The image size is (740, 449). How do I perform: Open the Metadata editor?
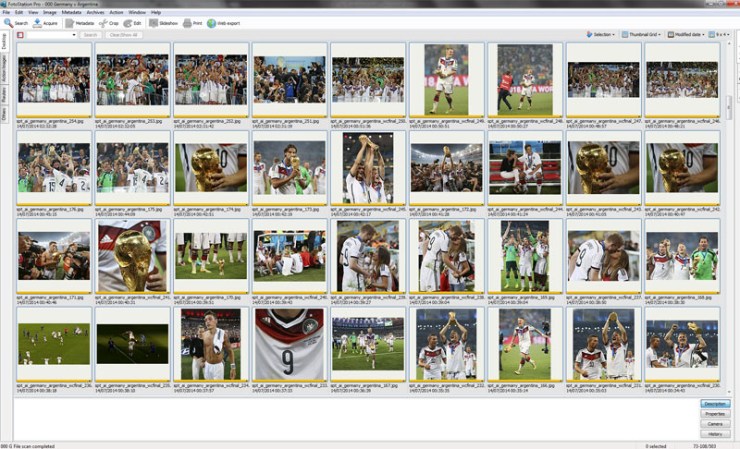79,22
